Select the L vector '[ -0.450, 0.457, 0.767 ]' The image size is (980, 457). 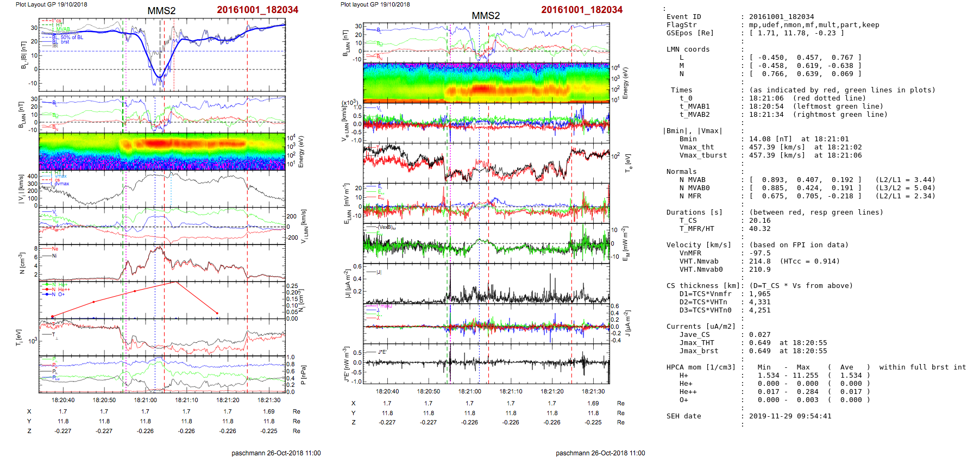click(805, 58)
